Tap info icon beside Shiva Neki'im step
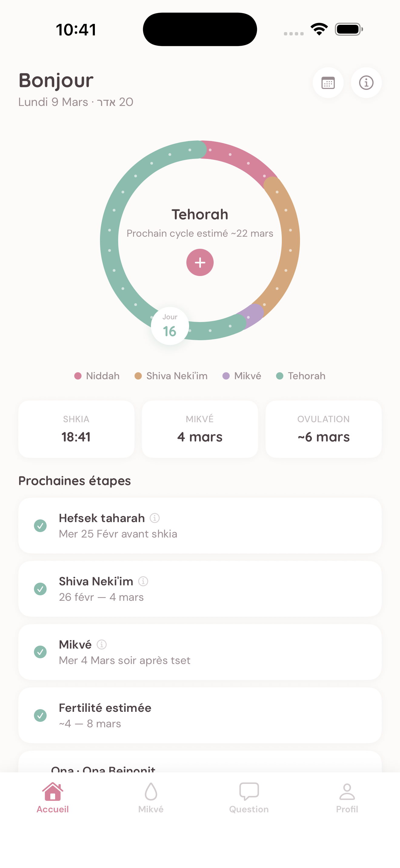This screenshot has height=868, width=400. pyautogui.click(x=143, y=581)
